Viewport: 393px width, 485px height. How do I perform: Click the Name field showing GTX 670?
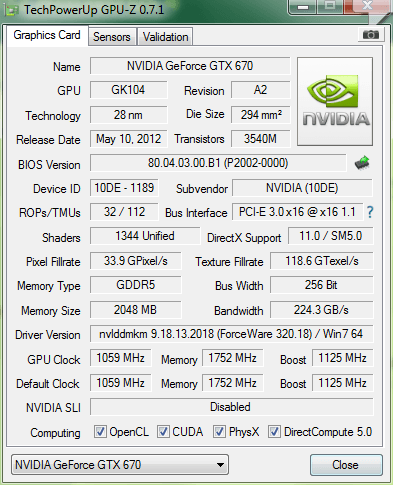coord(190,66)
